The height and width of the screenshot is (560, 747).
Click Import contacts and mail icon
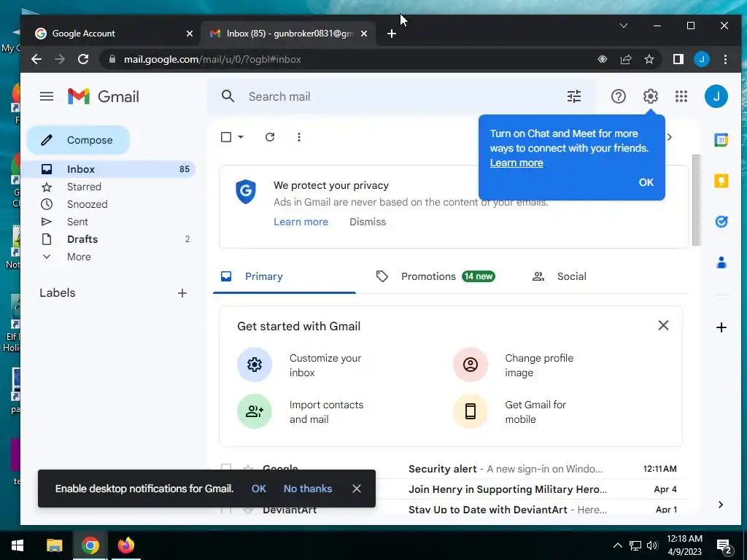(x=255, y=411)
